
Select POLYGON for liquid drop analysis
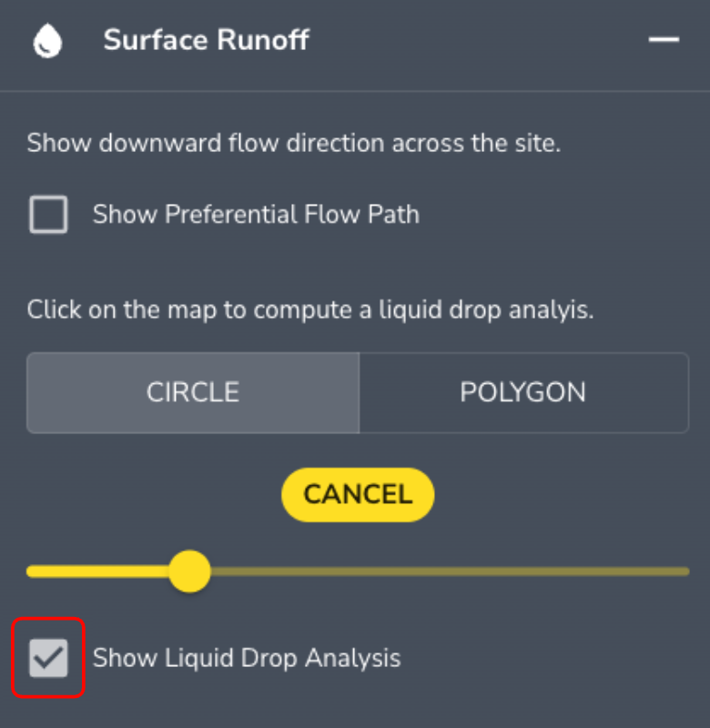pos(522,392)
